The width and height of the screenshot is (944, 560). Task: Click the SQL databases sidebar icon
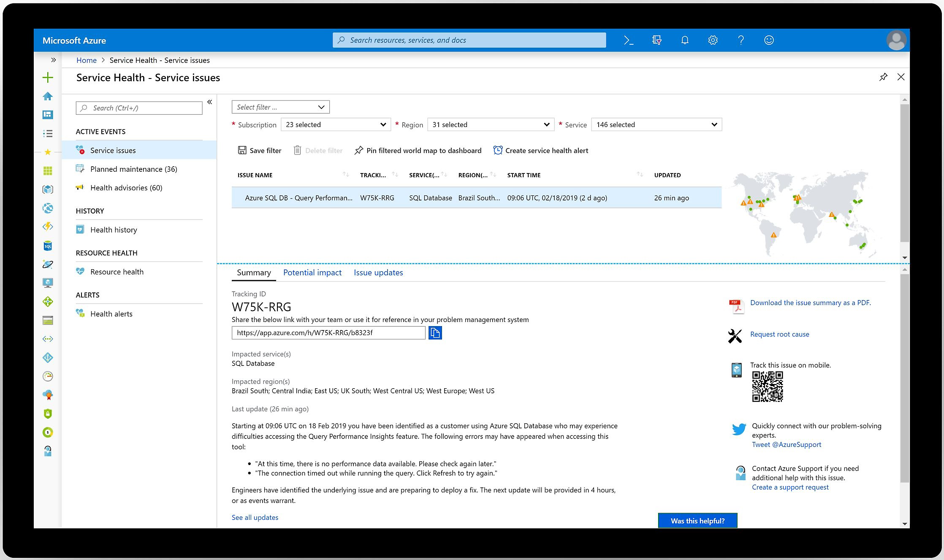pos(48,246)
